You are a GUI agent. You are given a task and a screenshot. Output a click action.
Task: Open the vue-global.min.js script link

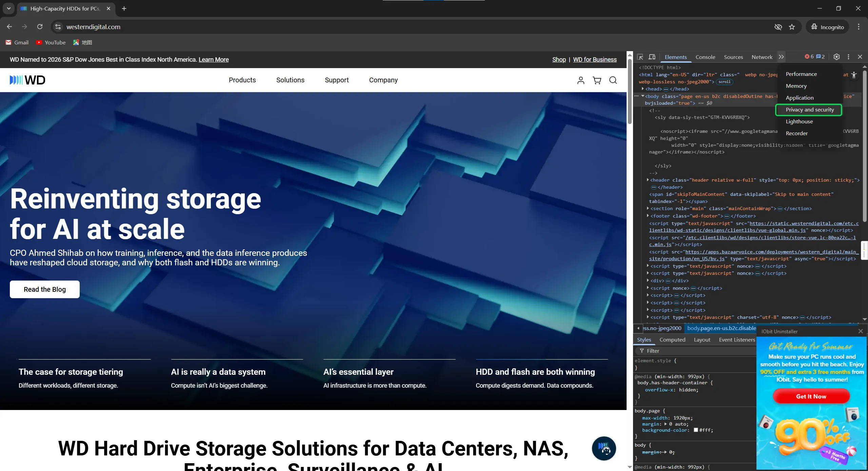click(754, 227)
